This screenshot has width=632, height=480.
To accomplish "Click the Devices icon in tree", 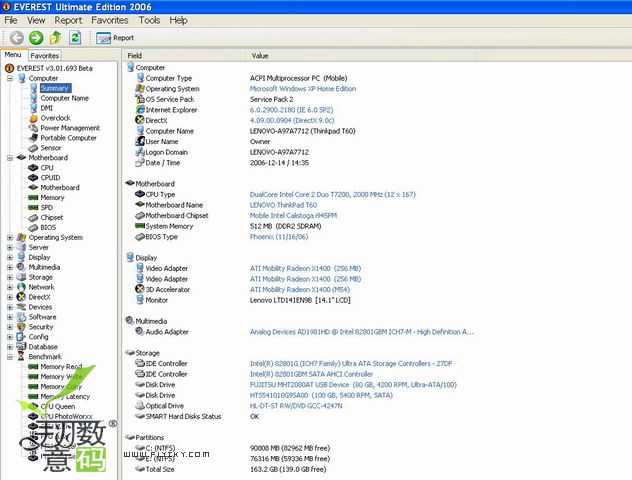I will [x=21, y=307].
